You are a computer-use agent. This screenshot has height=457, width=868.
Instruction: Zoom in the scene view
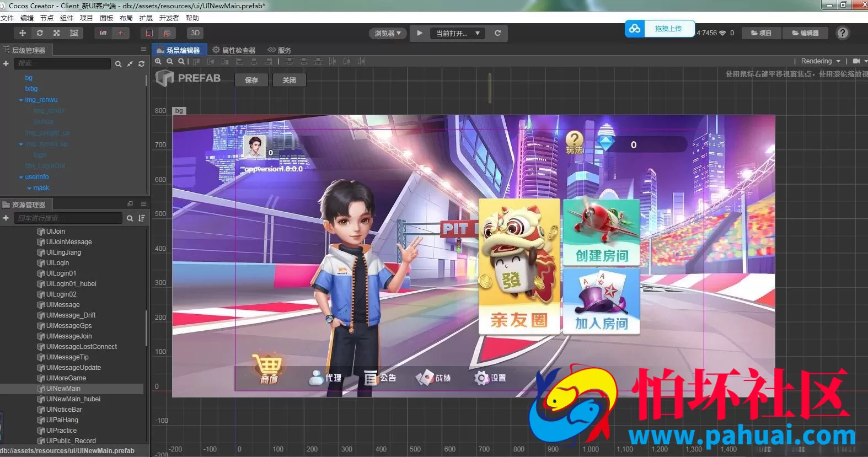point(158,61)
